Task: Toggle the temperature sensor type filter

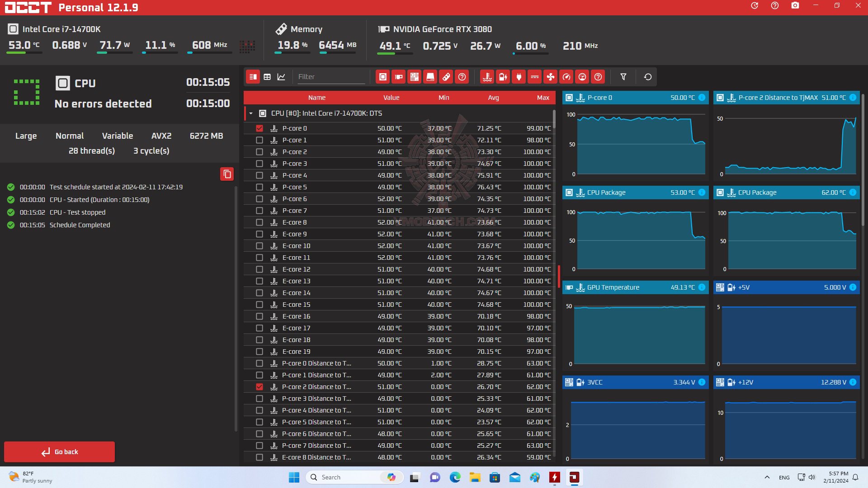Action: click(x=487, y=77)
